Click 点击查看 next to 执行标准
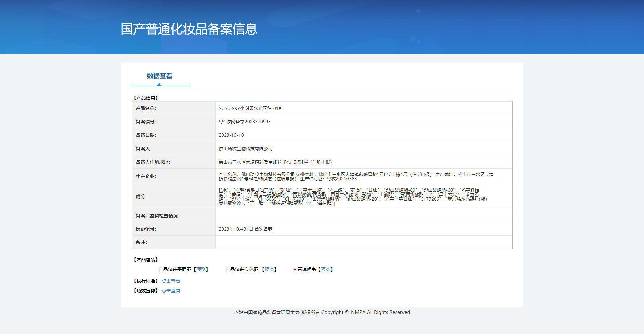This screenshot has width=644, height=334. [171, 281]
